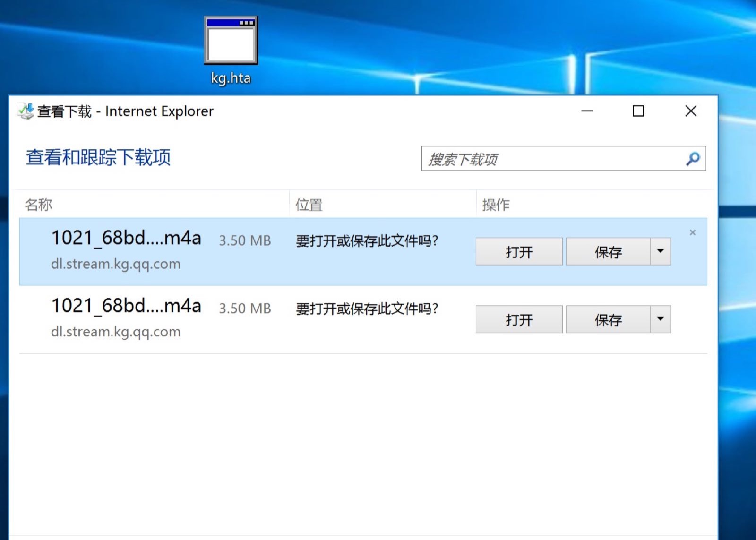Open the highlighted first download via 打开
Viewport: 756px width, 540px height.
(x=519, y=251)
